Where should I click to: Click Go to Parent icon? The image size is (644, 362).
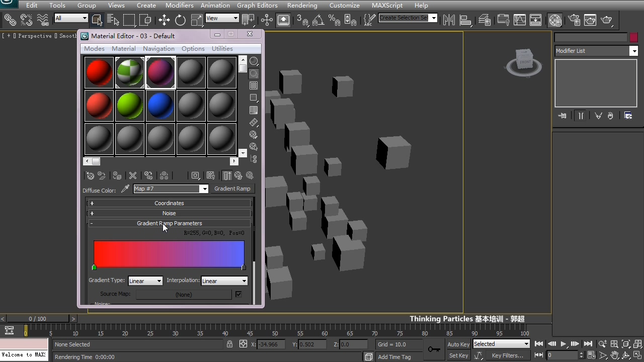[238, 175]
